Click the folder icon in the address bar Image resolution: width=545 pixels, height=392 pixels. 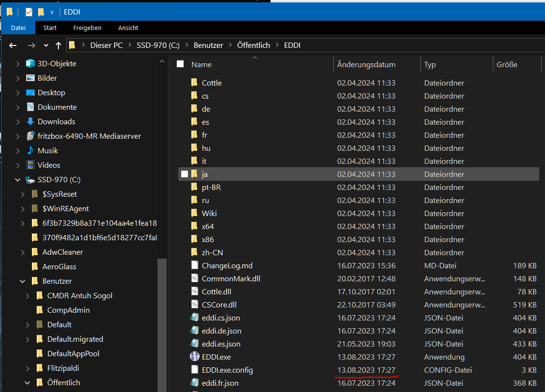point(72,45)
